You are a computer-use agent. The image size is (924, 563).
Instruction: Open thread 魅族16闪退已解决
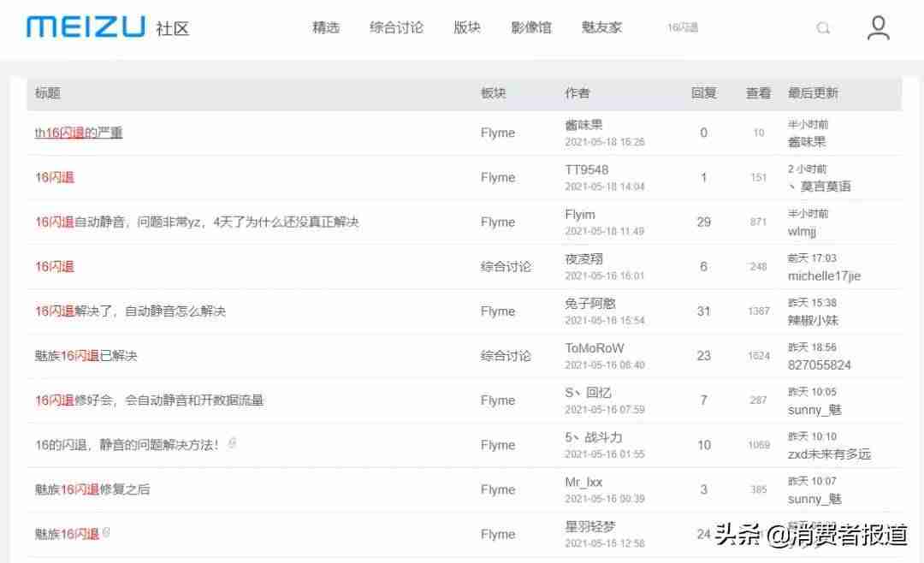(x=86, y=355)
